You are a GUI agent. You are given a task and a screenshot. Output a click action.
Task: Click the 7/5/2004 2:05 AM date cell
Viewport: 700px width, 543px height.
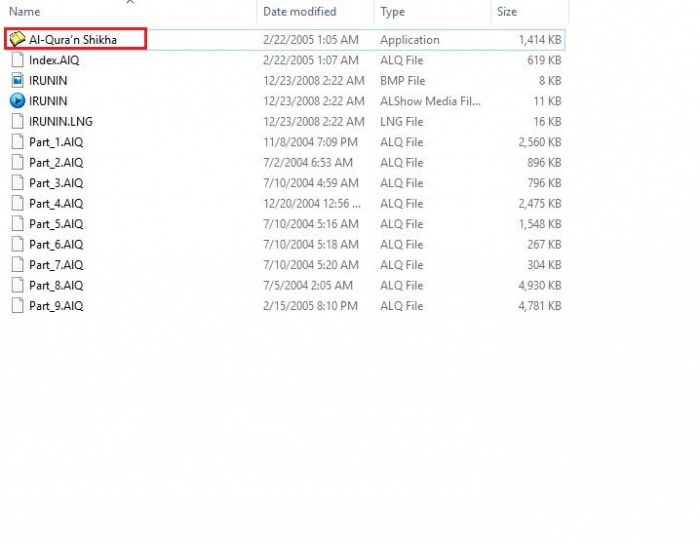coord(308,286)
